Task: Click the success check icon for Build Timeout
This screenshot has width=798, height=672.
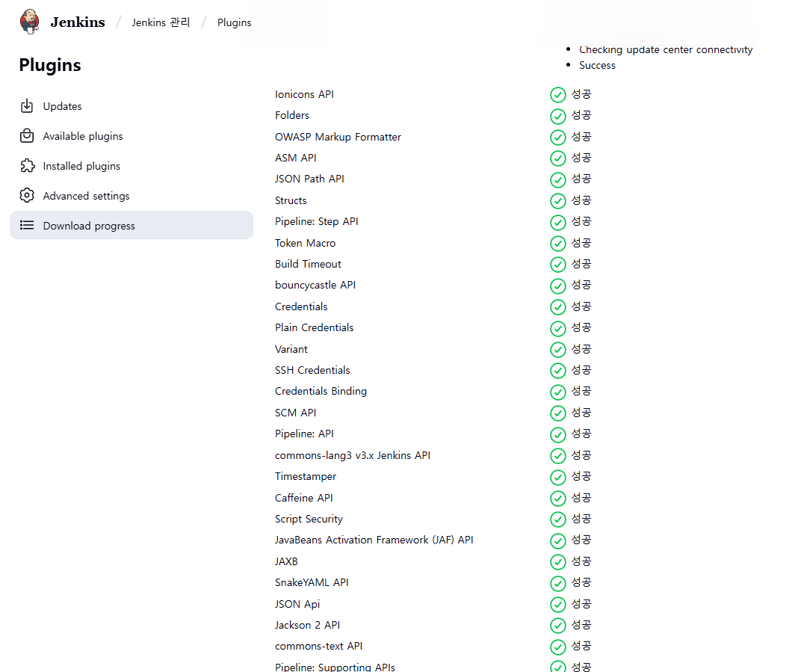Action: tap(558, 265)
